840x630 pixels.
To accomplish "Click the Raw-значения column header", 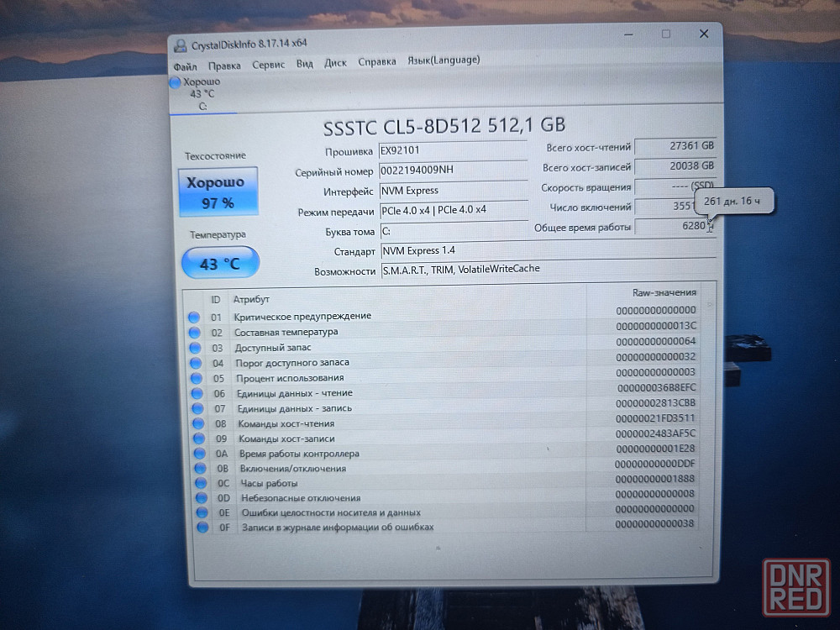I will (664, 292).
